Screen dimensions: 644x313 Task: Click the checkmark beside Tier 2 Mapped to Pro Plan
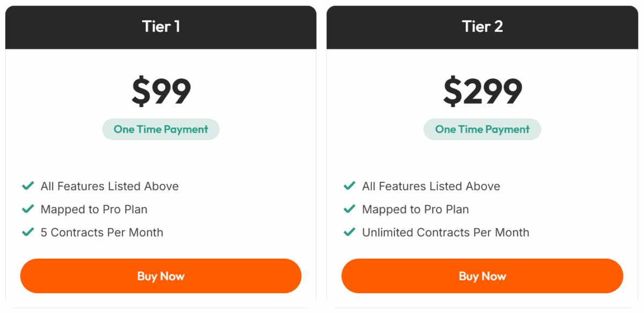[x=349, y=209]
